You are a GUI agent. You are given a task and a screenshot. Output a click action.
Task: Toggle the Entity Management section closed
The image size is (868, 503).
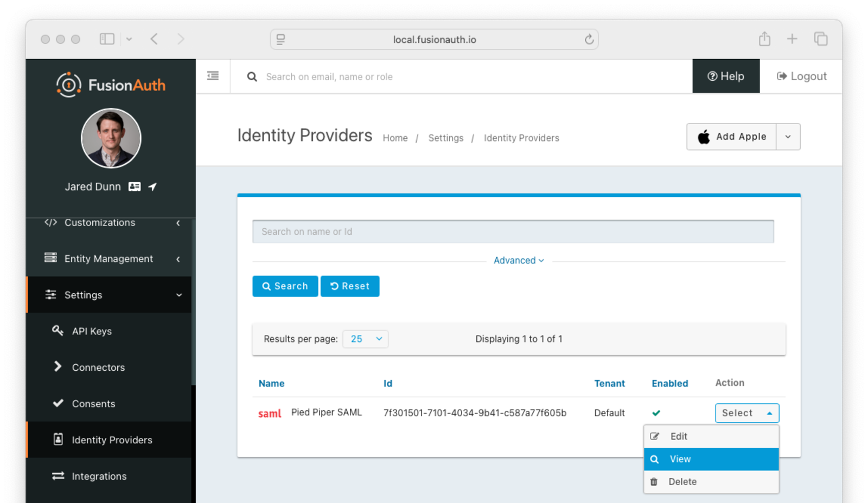pos(178,259)
